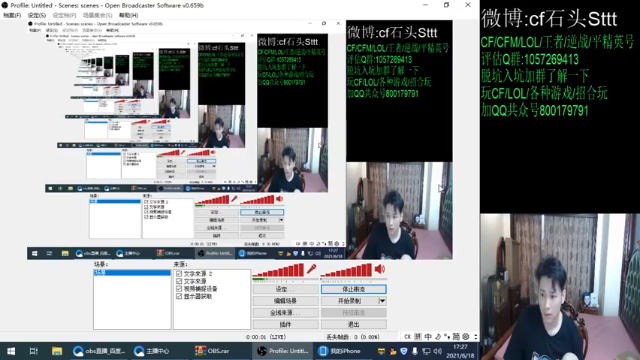Viewport: 640px width, 360px height.
Task: Open network status tray icon
Action: 426,351
